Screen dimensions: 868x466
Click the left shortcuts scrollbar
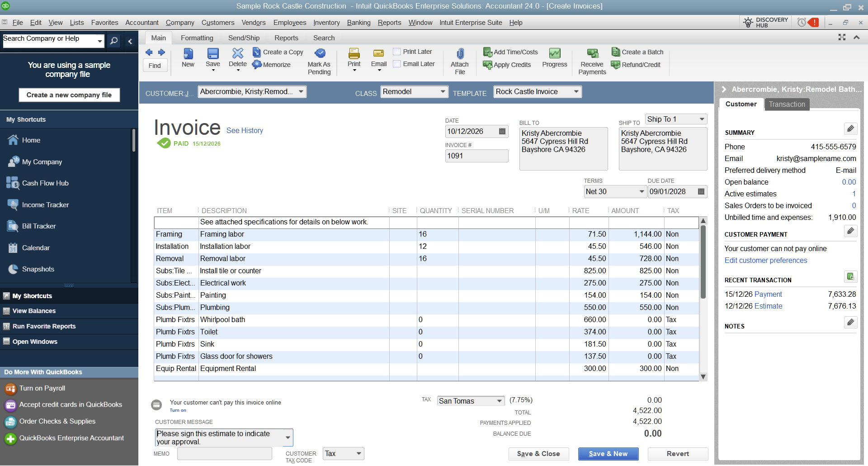133,140
